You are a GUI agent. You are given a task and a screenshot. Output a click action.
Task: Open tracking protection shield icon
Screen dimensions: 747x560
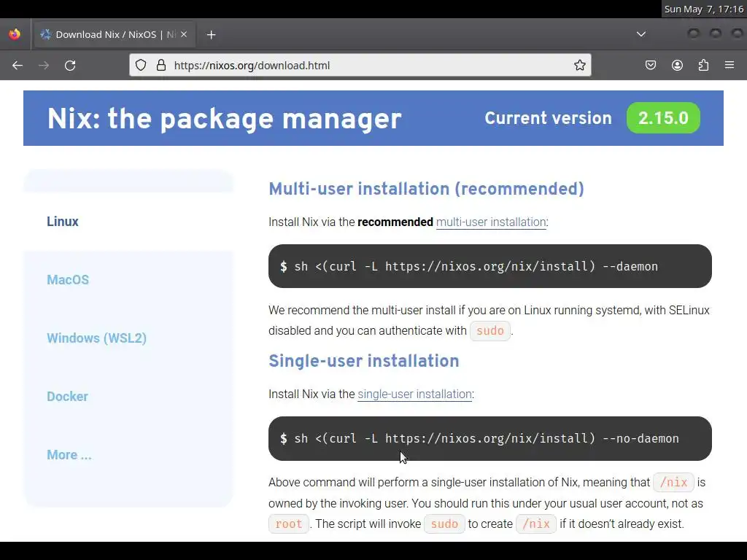pos(142,66)
